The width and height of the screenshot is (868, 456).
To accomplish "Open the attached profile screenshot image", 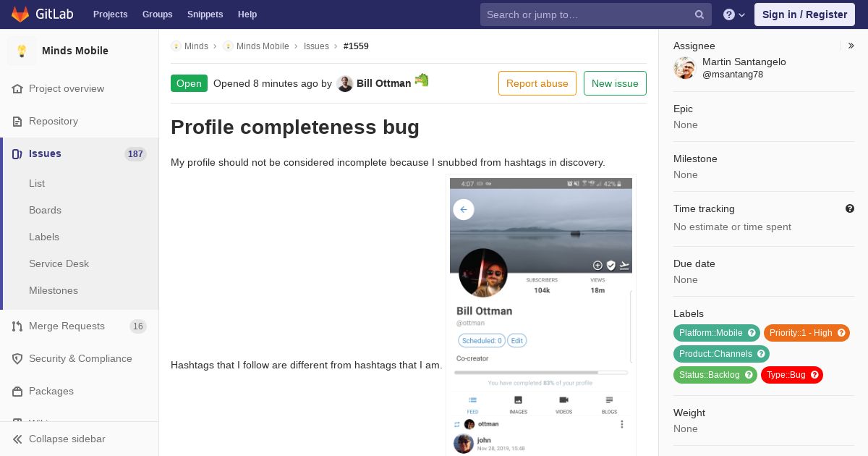I will pos(541,316).
